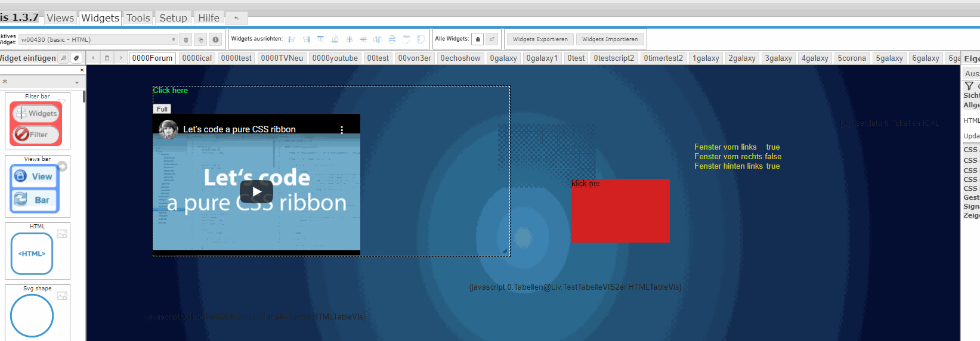Switch to the 0000youtube view tab

335,58
